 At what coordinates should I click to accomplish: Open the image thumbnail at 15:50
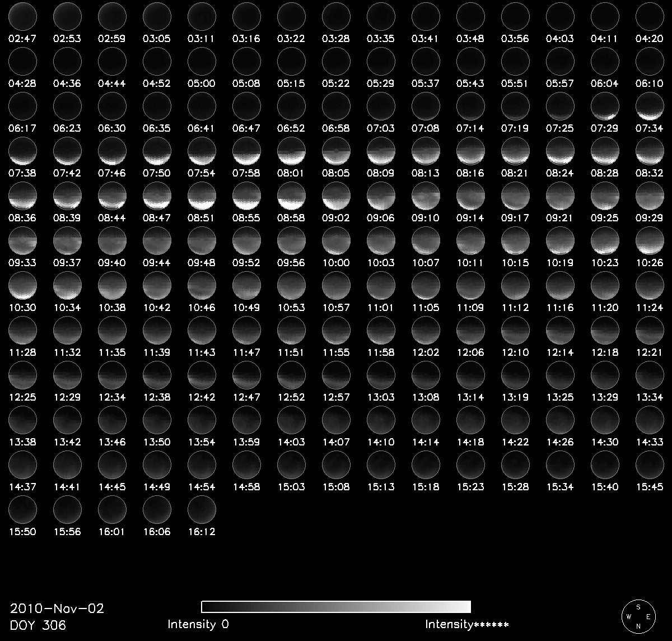22,509
